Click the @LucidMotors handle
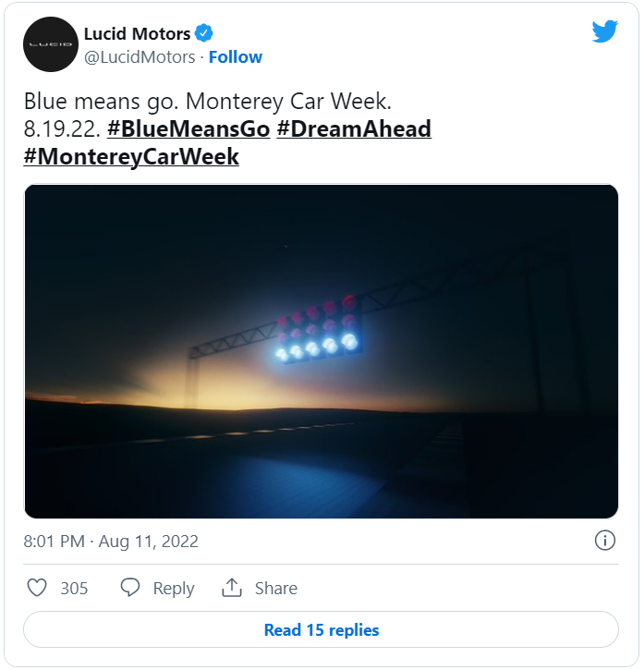This screenshot has height=670, width=644. [140, 57]
